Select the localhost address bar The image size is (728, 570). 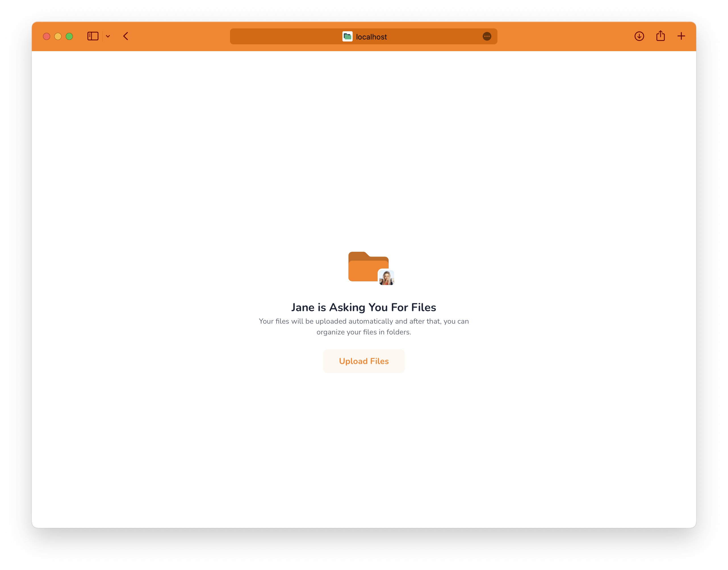click(363, 36)
